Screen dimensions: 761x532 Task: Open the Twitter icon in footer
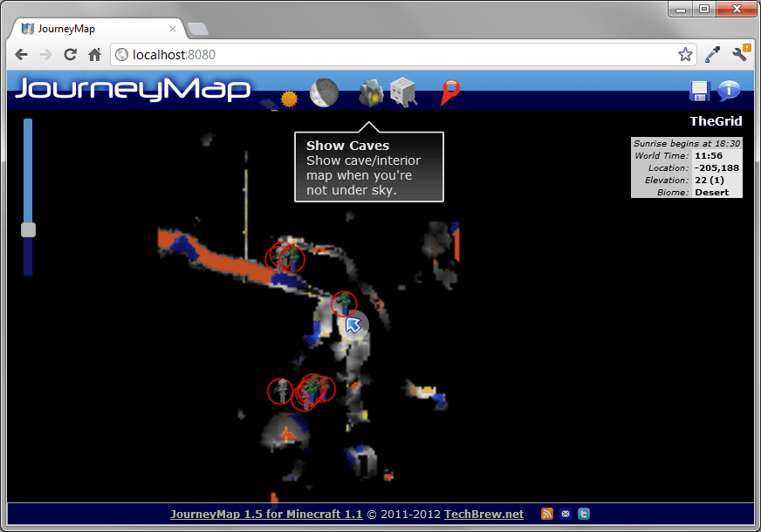pos(584,514)
